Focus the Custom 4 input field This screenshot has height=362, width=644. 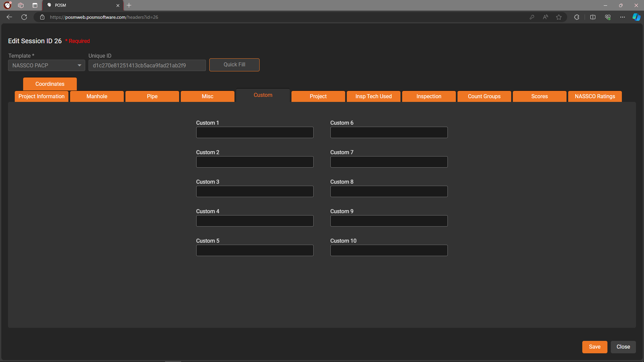tap(255, 221)
